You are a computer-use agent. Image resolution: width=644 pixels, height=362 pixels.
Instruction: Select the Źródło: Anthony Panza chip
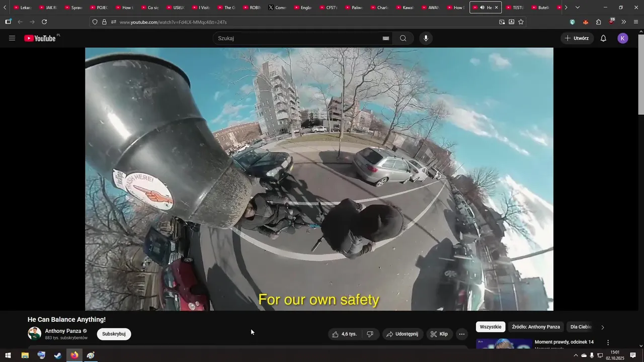click(536, 327)
